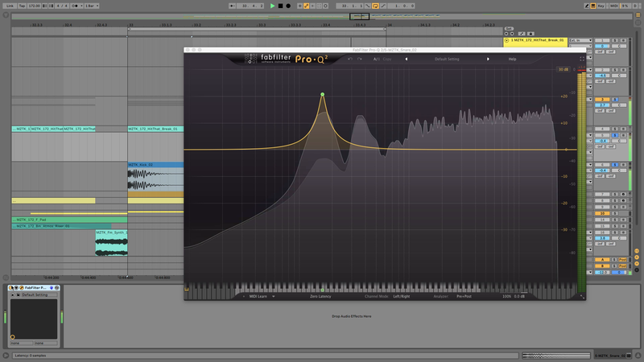Open the Help menu in Pro-Q 2

[x=512, y=59]
